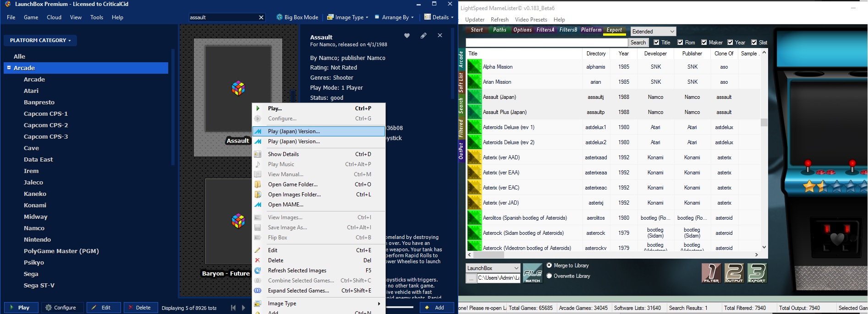The width and height of the screenshot is (868, 314).
Task: Open the Arrange By dropdown
Action: point(394,17)
